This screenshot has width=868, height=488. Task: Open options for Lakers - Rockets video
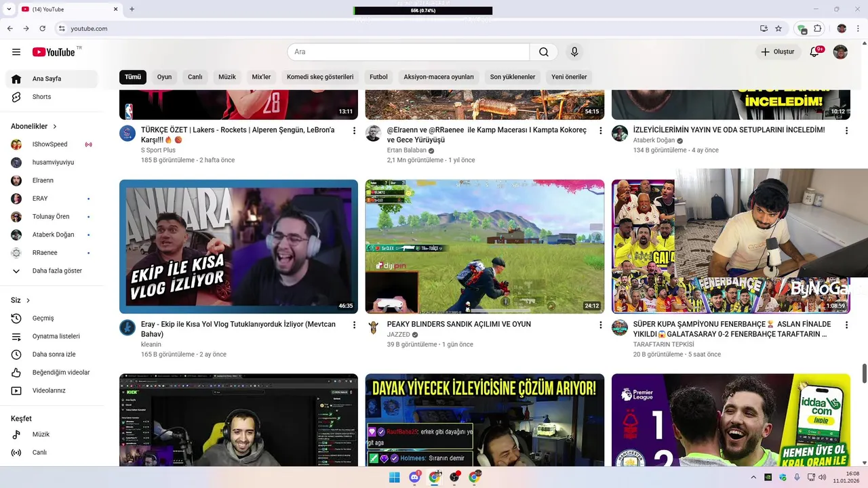click(x=354, y=130)
